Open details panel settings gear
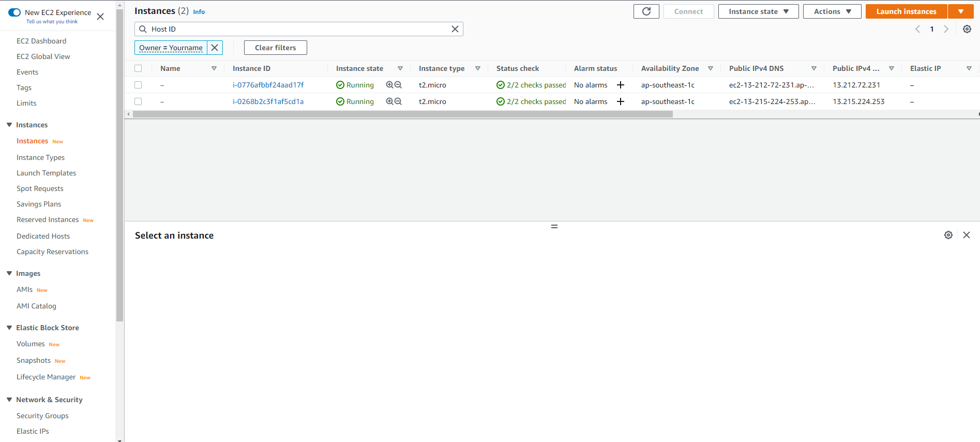Viewport: 980px width, 442px height. [x=948, y=235]
